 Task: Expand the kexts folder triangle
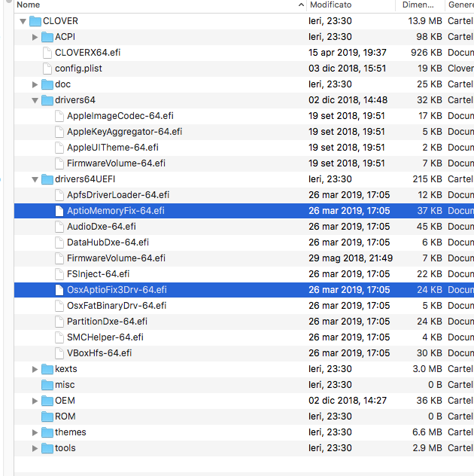click(x=35, y=369)
